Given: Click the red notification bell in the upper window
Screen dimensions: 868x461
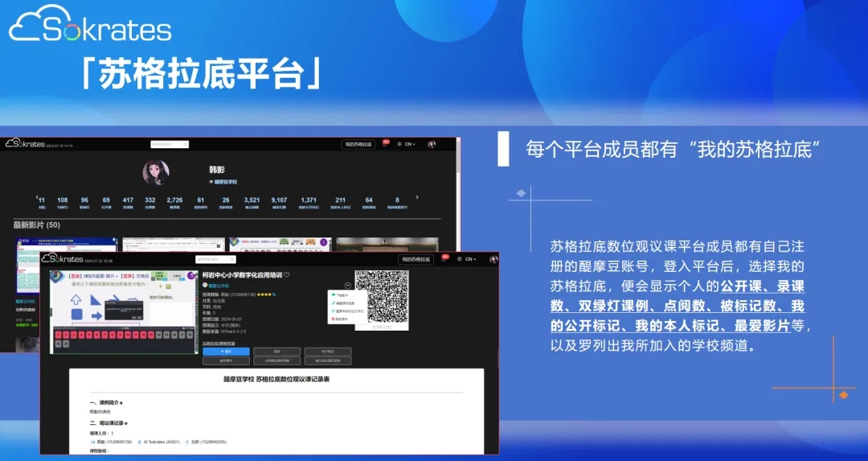Looking at the screenshot, I should tap(385, 144).
